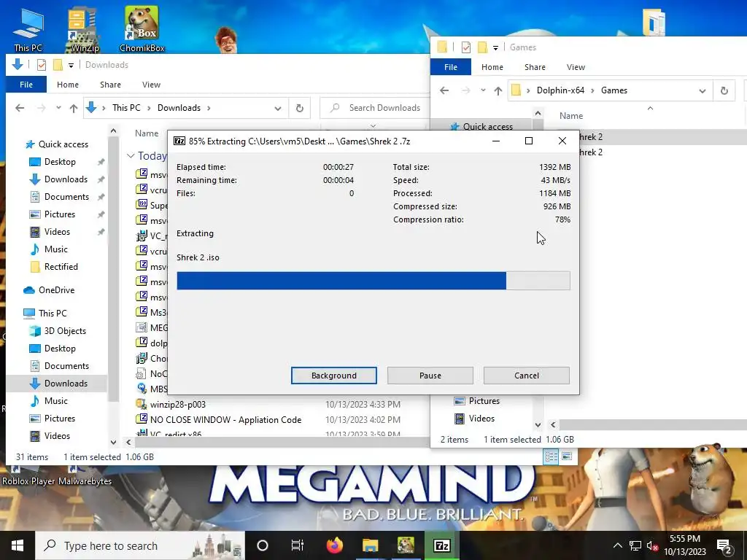The image size is (747, 560).
Task: Open WinZip desktop shortcut
Action: 85,29
